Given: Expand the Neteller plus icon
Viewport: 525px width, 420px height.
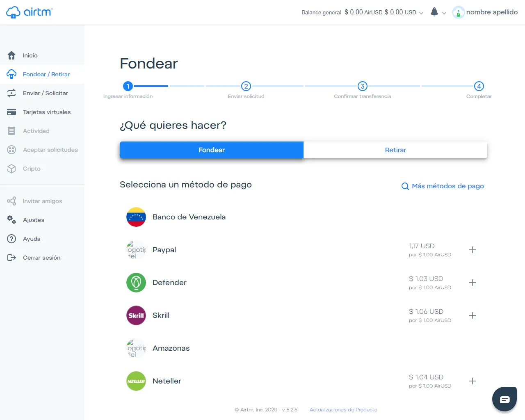Looking at the screenshot, I should [x=472, y=381].
